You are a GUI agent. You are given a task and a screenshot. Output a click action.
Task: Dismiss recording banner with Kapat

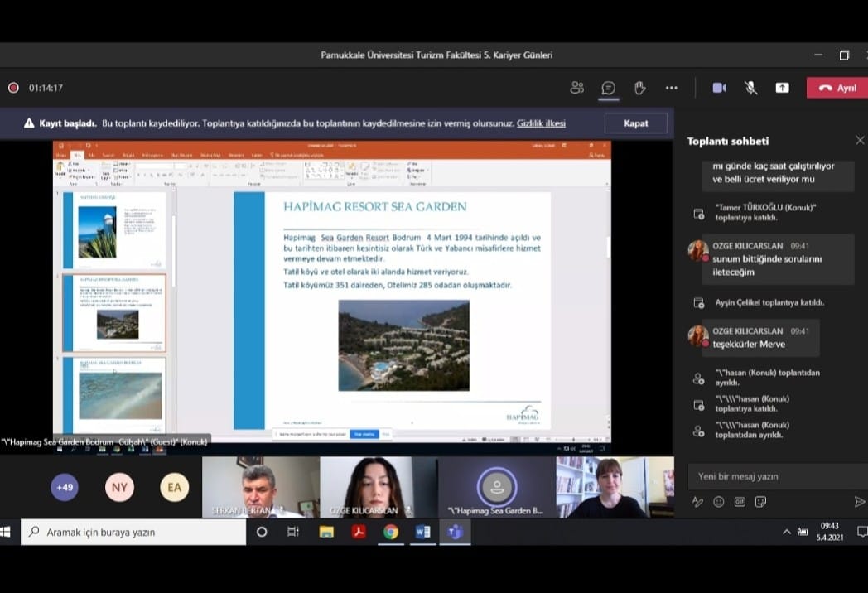pos(635,123)
